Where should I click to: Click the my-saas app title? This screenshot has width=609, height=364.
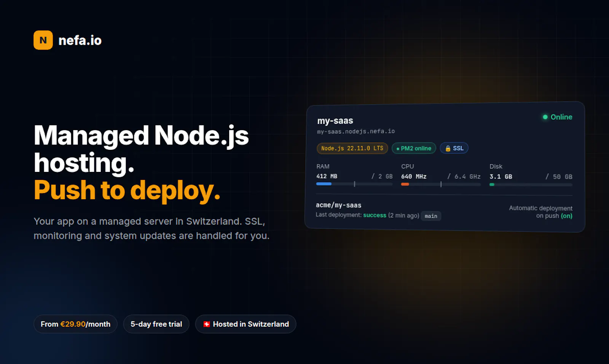point(335,121)
